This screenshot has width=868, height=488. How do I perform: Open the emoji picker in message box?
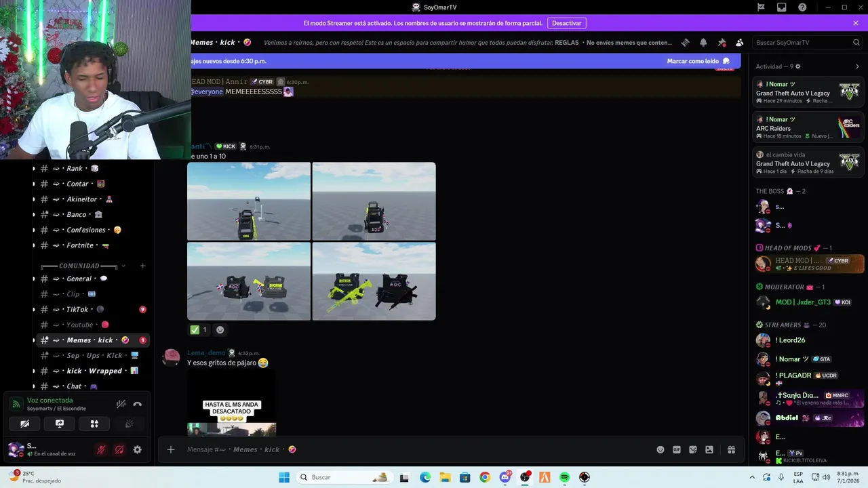pyautogui.click(x=660, y=449)
